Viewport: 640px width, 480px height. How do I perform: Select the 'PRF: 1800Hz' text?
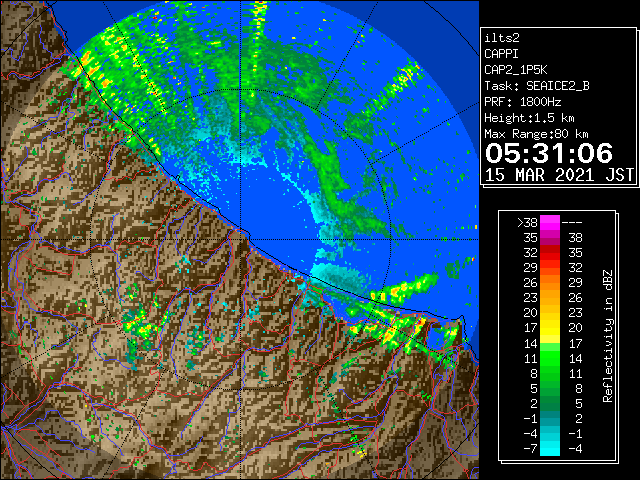pos(523,102)
